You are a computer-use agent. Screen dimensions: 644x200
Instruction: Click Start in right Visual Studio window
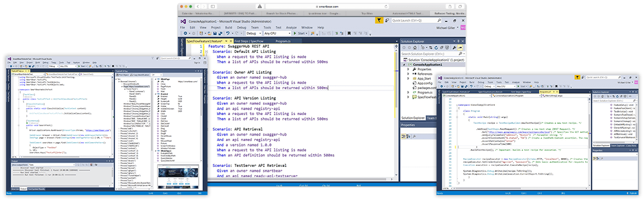point(522,87)
